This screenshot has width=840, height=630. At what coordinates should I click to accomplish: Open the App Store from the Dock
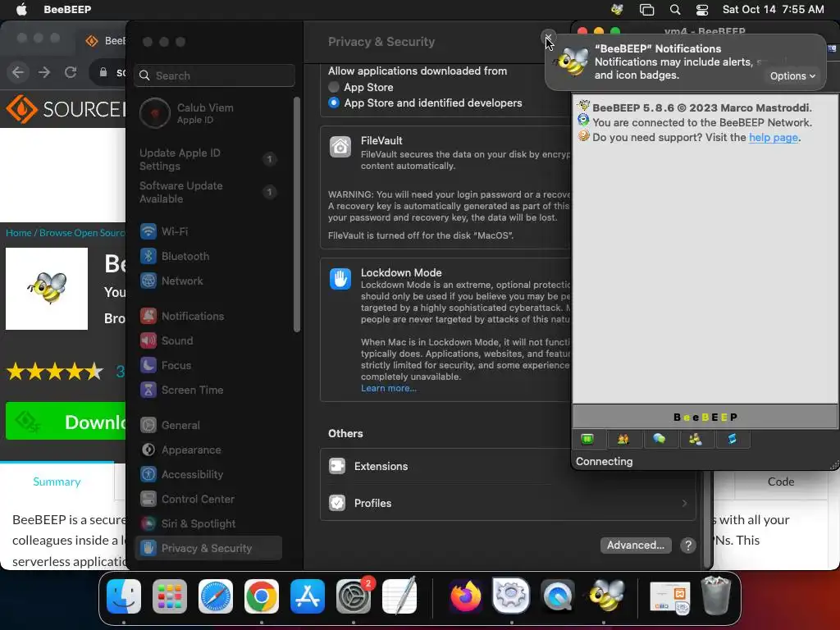point(308,596)
